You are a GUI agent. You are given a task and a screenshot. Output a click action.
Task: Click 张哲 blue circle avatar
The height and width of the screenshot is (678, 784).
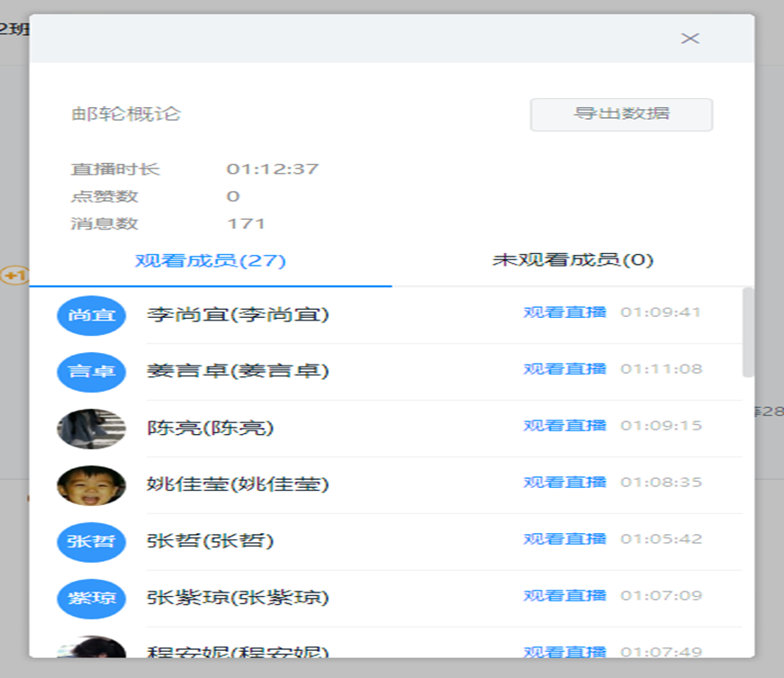(x=91, y=541)
